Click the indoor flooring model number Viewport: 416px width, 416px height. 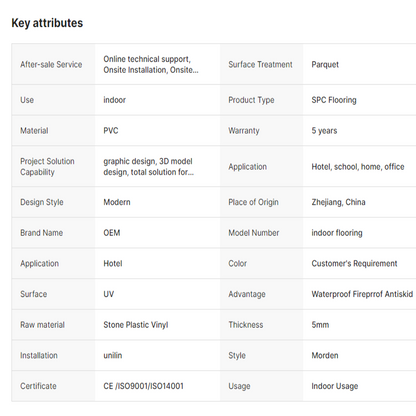pyautogui.click(x=337, y=233)
